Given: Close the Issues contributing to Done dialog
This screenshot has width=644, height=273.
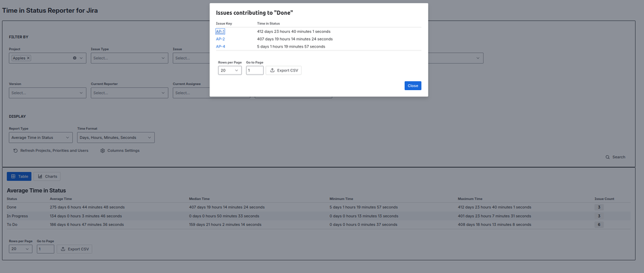Looking at the screenshot, I should (x=413, y=86).
